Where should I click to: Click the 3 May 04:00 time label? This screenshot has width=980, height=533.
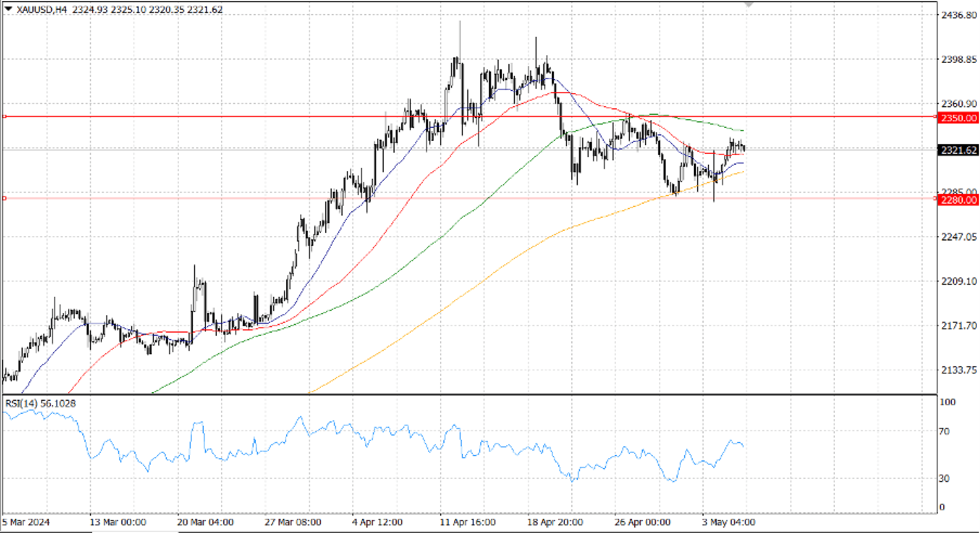pos(728,522)
